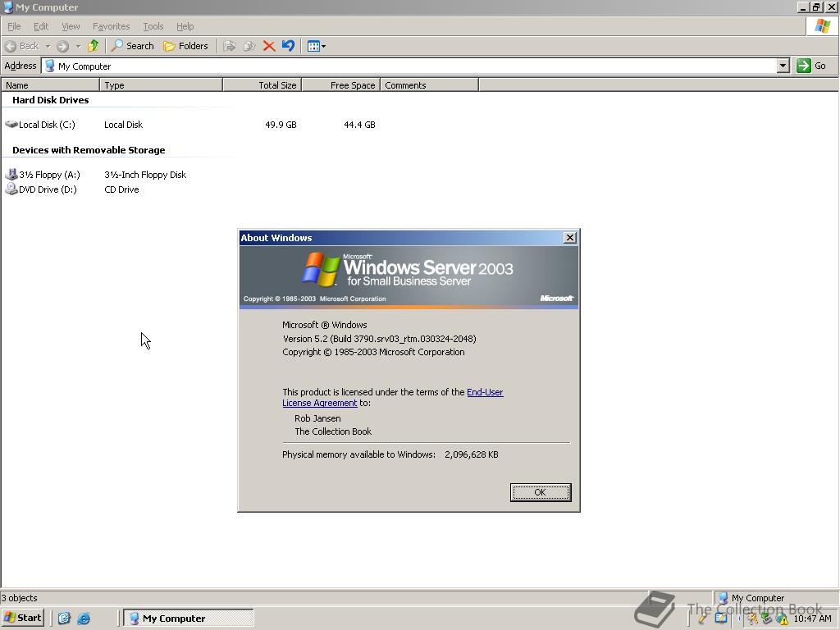
Task: Open the Tools menu
Action: pos(153,26)
